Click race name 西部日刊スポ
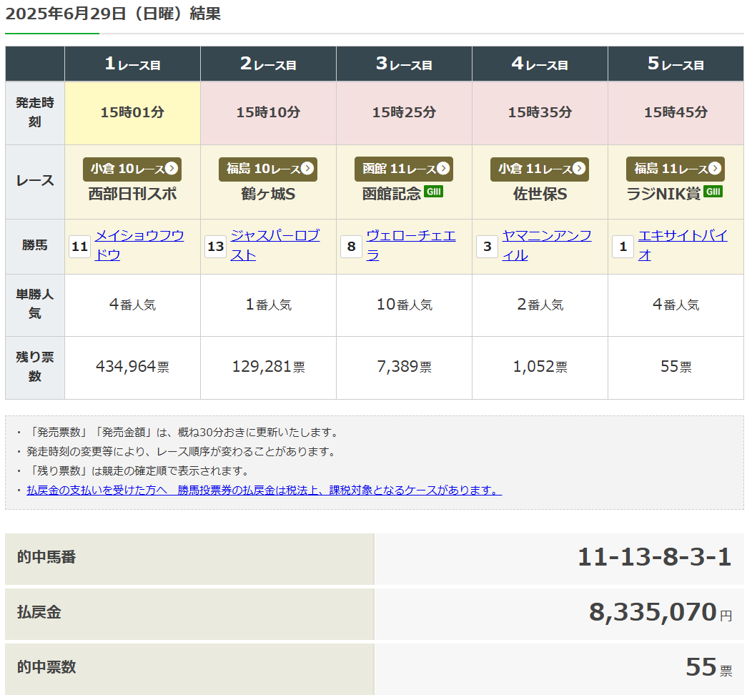 [132, 194]
